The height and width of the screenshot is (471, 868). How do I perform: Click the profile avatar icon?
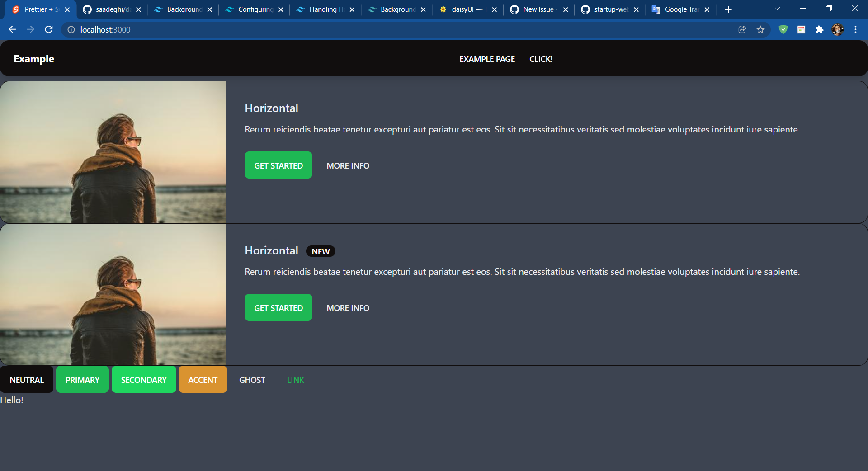tap(838, 29)
